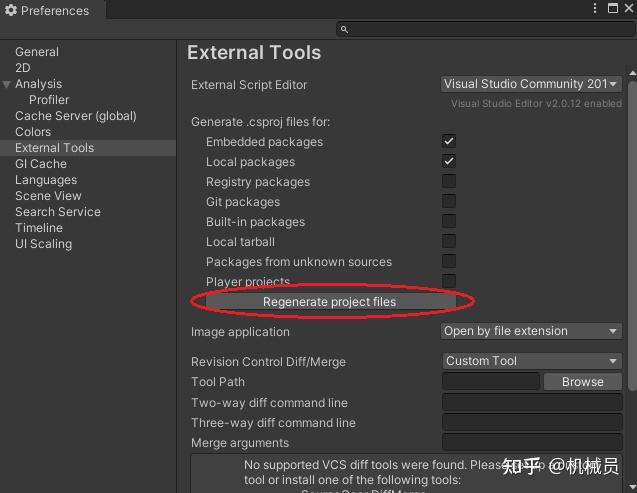The image size is (637, 493).
Task: Click the vertical scrollbar thumb
Action: click(x=633, y=236)
